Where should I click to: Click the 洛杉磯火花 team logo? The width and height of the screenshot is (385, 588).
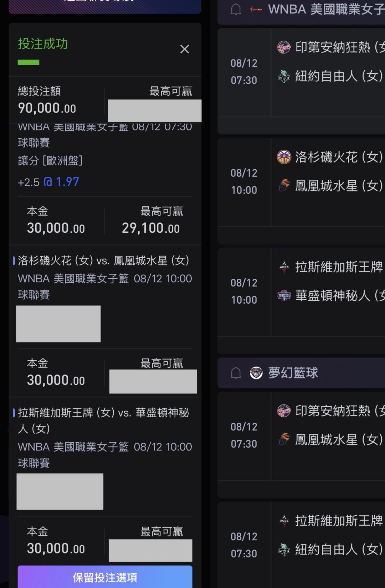pyautogui.click(x=284, y=157)
